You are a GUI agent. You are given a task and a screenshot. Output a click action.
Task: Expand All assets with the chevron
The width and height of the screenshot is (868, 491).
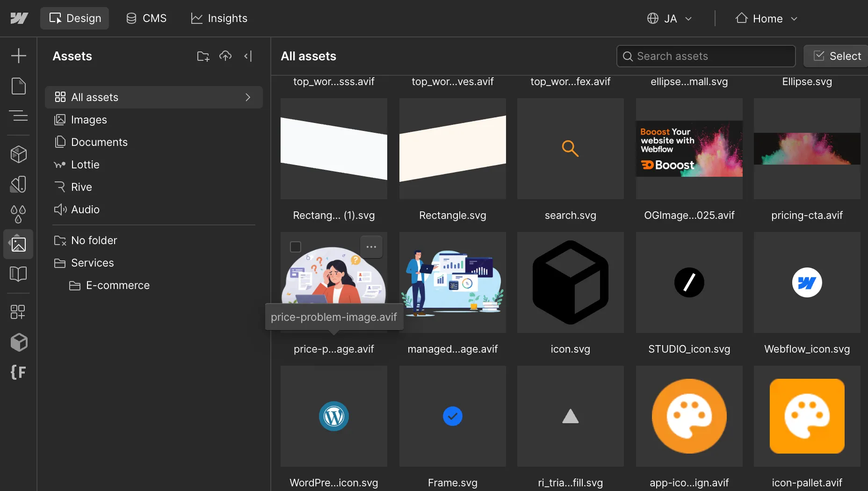pos(248,97)
